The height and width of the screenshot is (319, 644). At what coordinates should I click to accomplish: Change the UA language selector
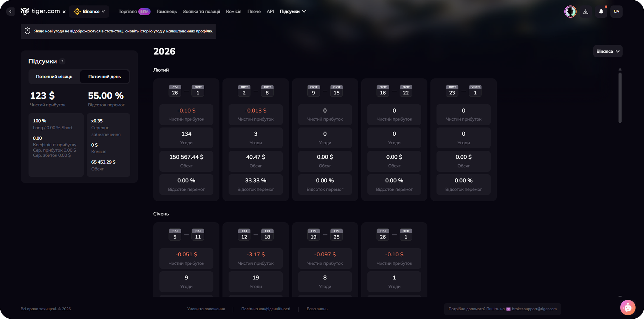[x=616, y=12]
